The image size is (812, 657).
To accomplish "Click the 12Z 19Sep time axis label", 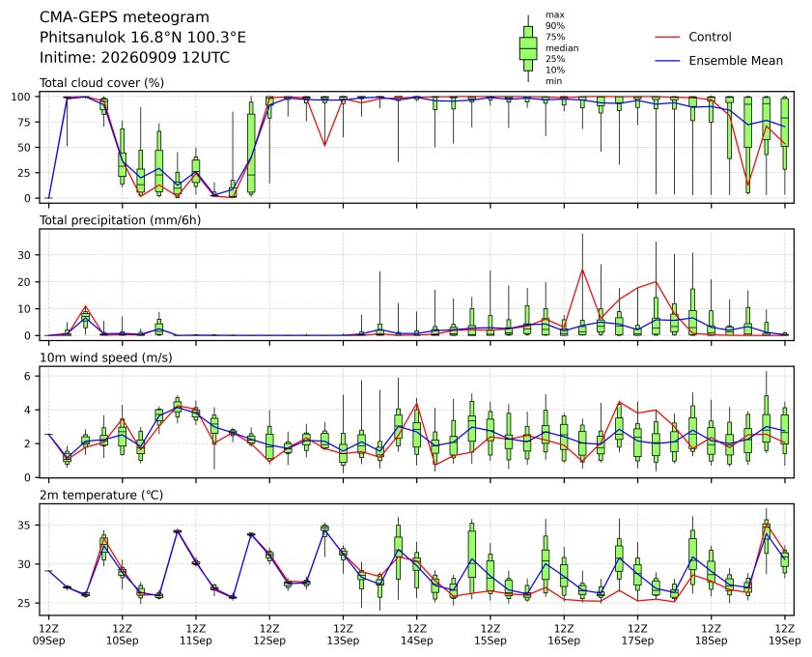I will (x=785, y=635).
